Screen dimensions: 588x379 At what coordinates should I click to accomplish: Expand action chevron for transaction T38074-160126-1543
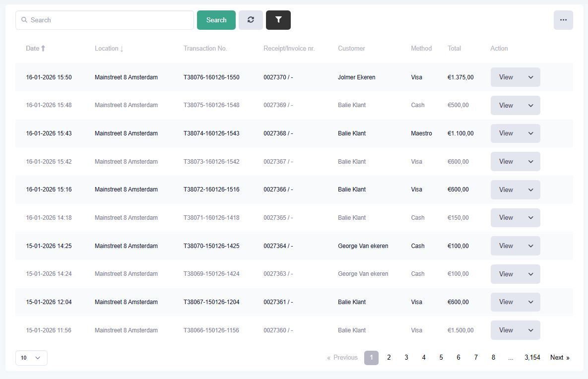[x=530, y=133]
